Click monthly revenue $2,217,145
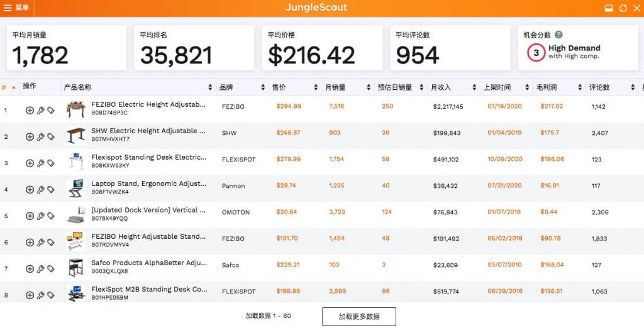The width and height of the screenshot is (644, 328). click(448, 107)
